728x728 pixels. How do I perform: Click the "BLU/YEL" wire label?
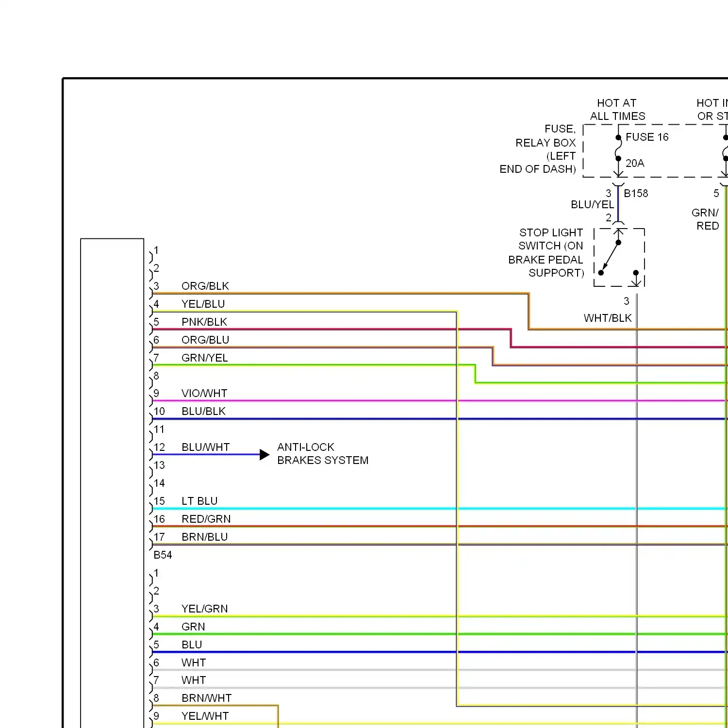pyautogui.click(x=592, y=205)
